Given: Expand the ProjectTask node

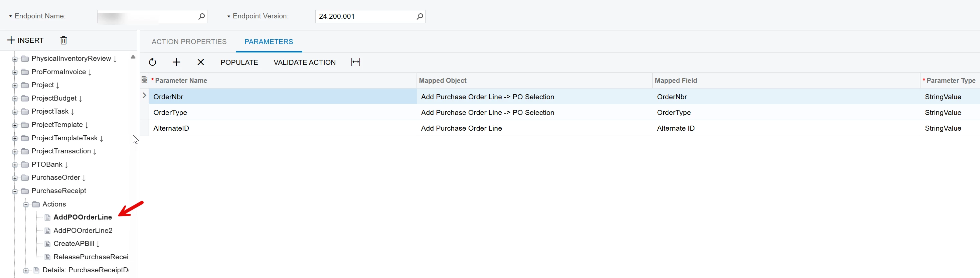Looking at the screenshot, I should point(15,112).
